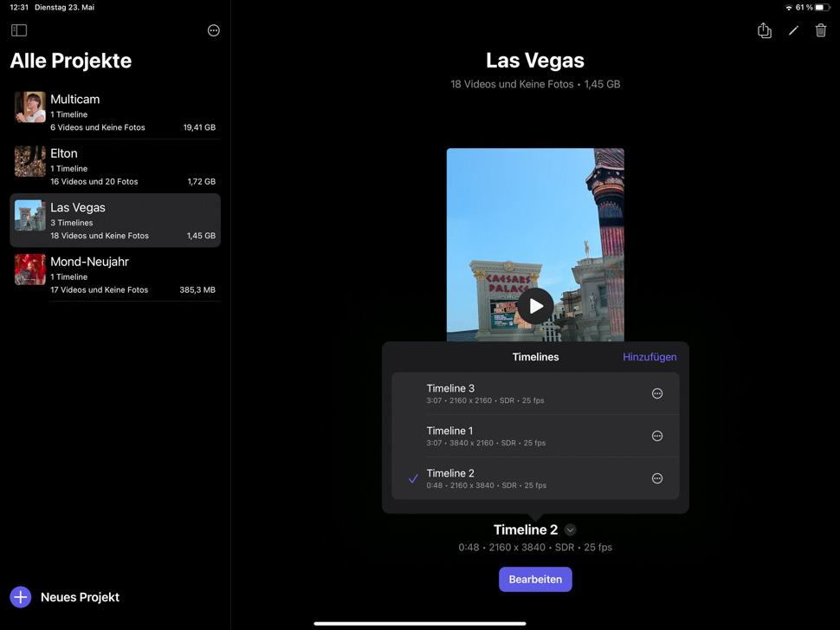Play the Las Vegas preview video
The image size is (840, 630).
[x=535, y=306]
